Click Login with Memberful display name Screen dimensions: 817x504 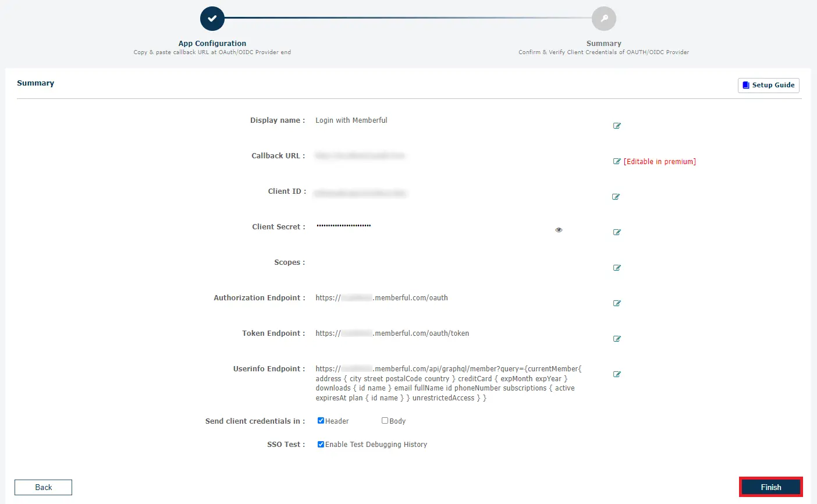pos(351,120)
